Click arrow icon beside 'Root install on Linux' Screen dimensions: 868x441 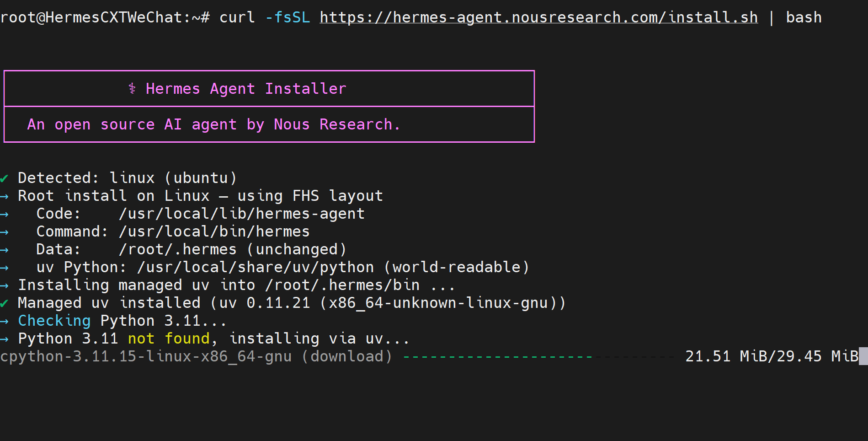4,196
